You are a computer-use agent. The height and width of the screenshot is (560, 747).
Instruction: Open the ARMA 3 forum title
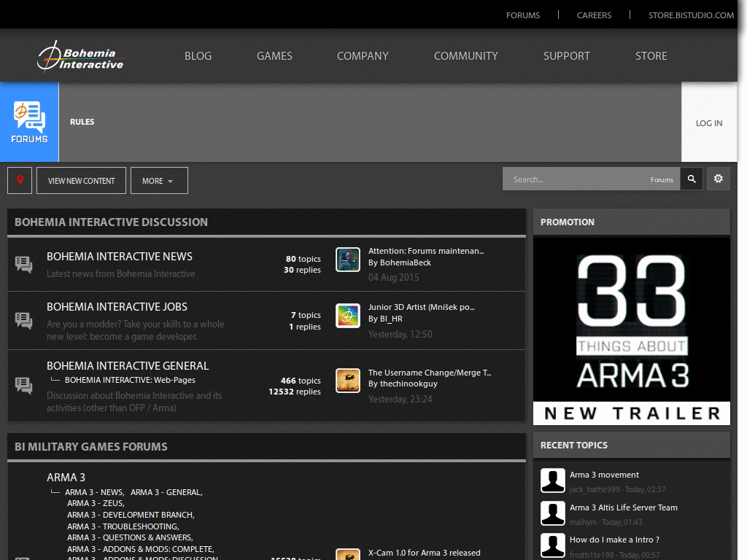pyautogui.click(x=66, y=478)
